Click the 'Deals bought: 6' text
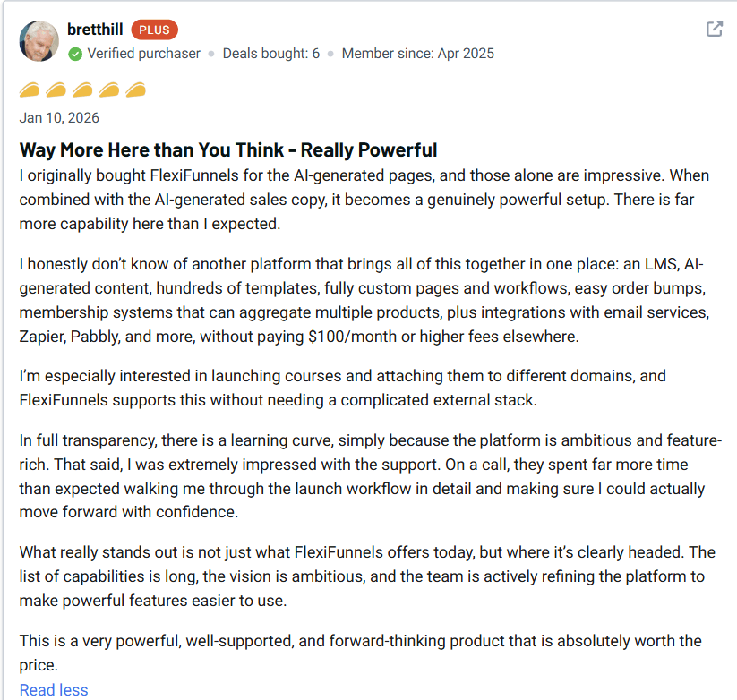Screen dimensions: 737x700 point(271,54)
